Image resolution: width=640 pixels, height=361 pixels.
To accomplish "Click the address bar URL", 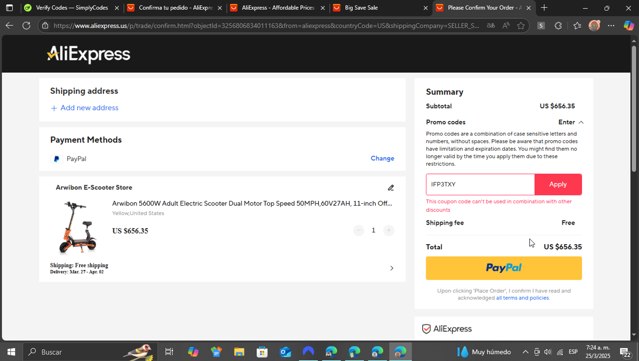I will pyautogui.click(x=266, y=26).
